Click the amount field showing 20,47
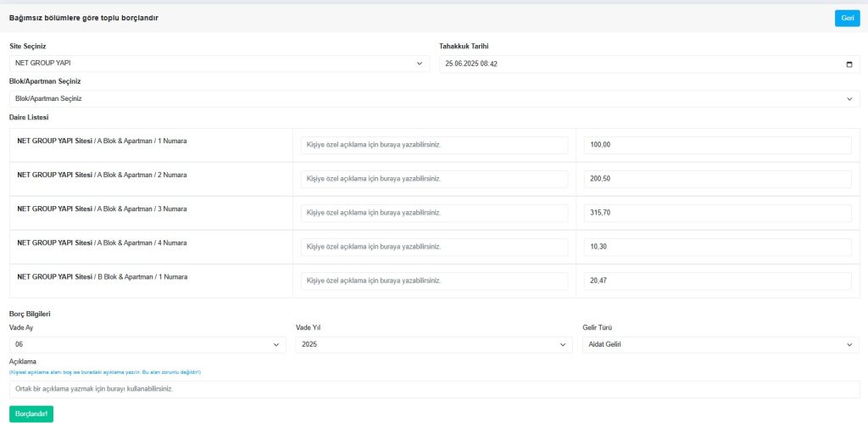The image size is (868, 423). point(717,281)
